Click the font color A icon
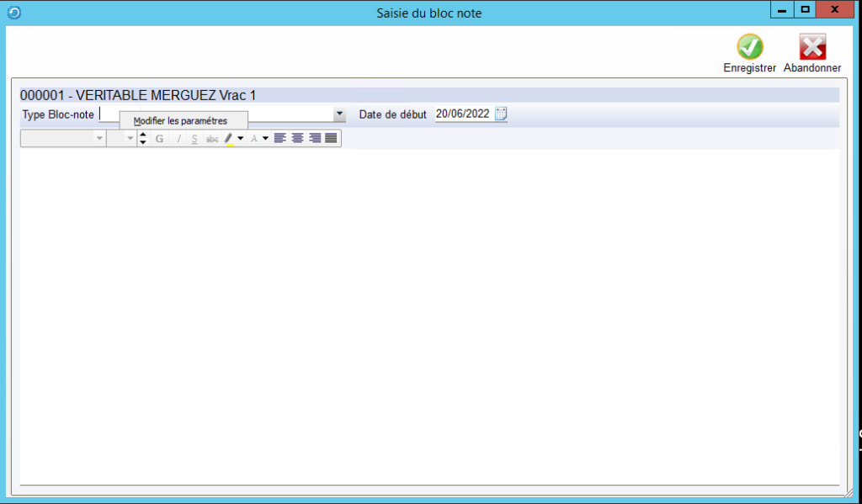This screenshot has width=862, height=504. [x=254, y=138]
